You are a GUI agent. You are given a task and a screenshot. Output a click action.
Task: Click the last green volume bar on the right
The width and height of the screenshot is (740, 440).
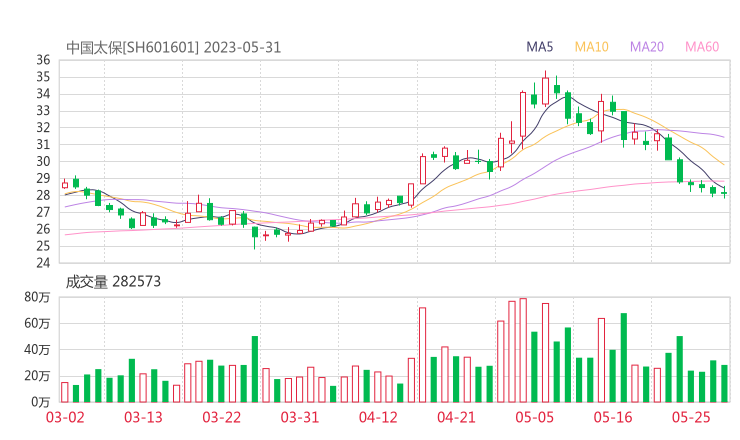(724, 384)
